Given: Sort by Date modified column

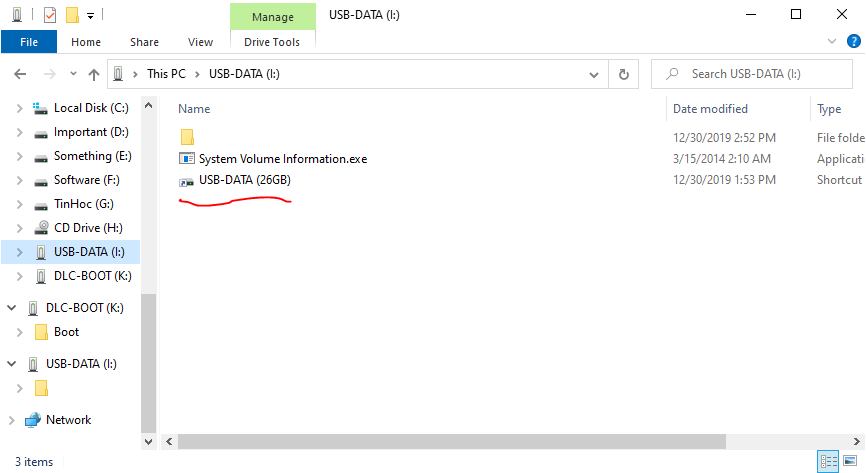Looking at the screenshot, I should (710, 109).
